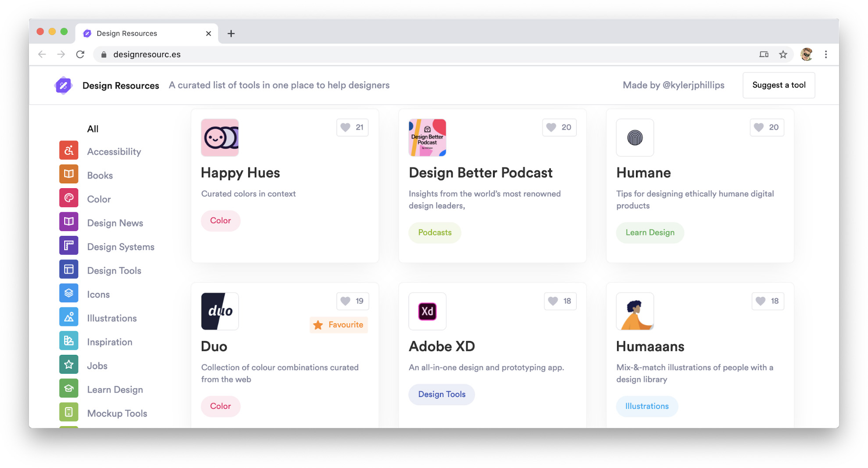Open the Adobe XD card title
This screenshot has height=468, width=868.
click(442, 346)
